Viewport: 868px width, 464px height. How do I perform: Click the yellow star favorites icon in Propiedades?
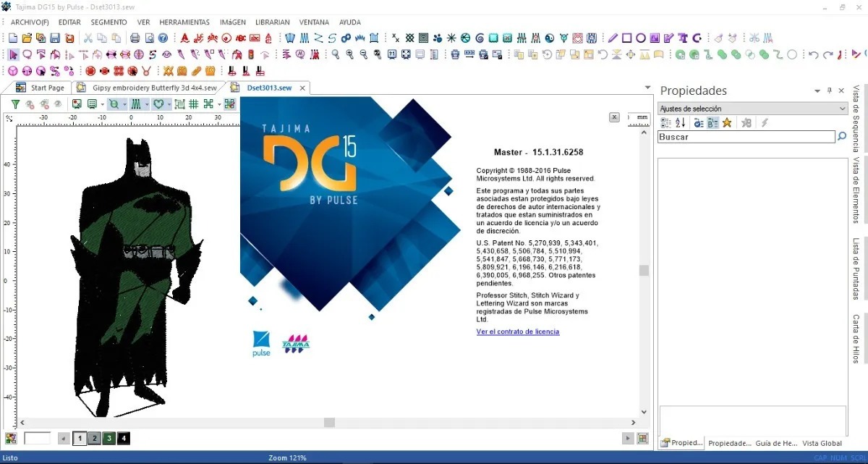click(727, 123)
